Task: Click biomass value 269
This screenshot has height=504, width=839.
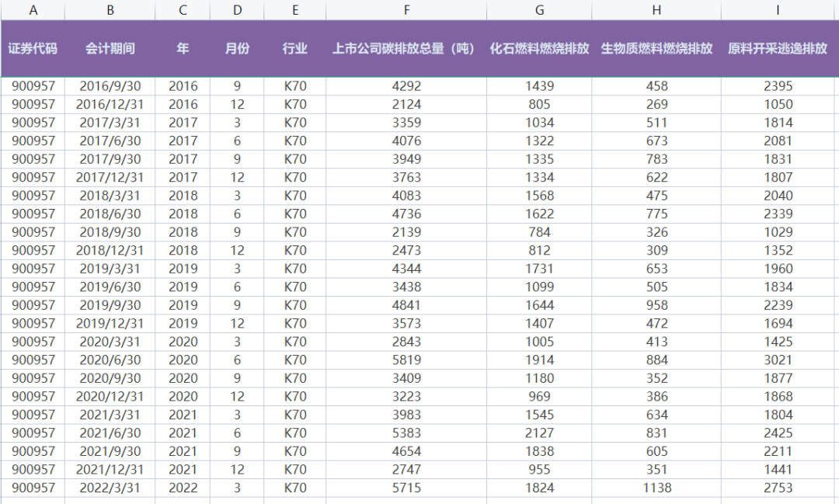Action: coord(656,104)
